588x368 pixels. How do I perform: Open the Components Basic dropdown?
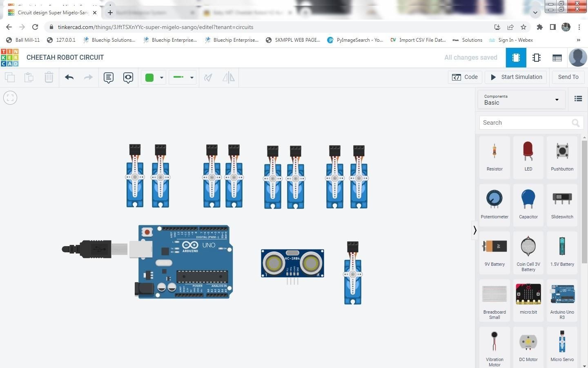coord(521,99)
